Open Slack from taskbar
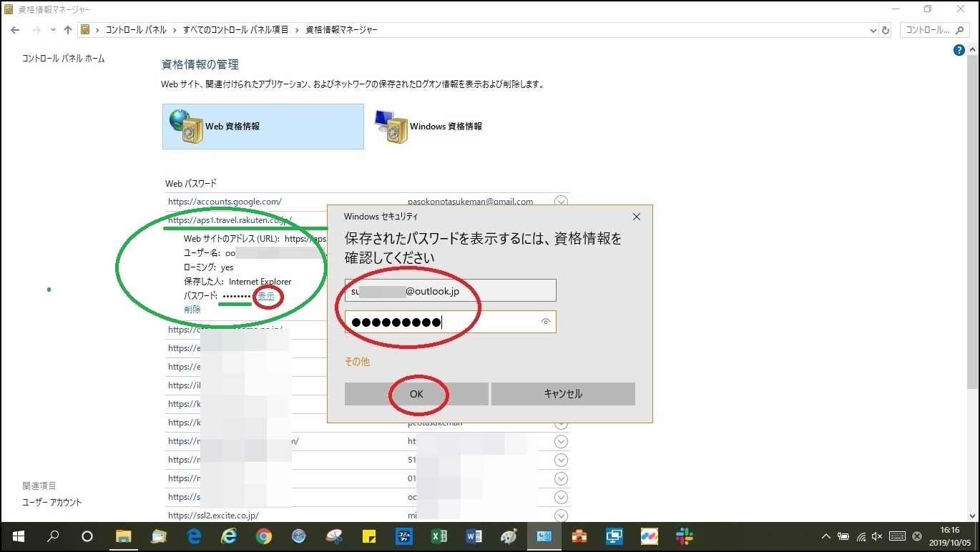Viewport: 980px width, 552px height. [684, 536]
